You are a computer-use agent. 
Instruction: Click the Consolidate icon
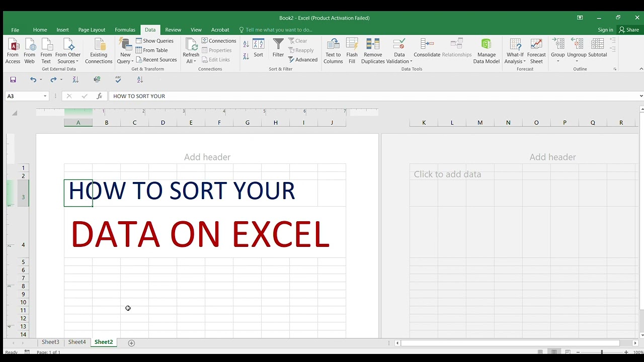pyautogui.click(x=427, y=48)
